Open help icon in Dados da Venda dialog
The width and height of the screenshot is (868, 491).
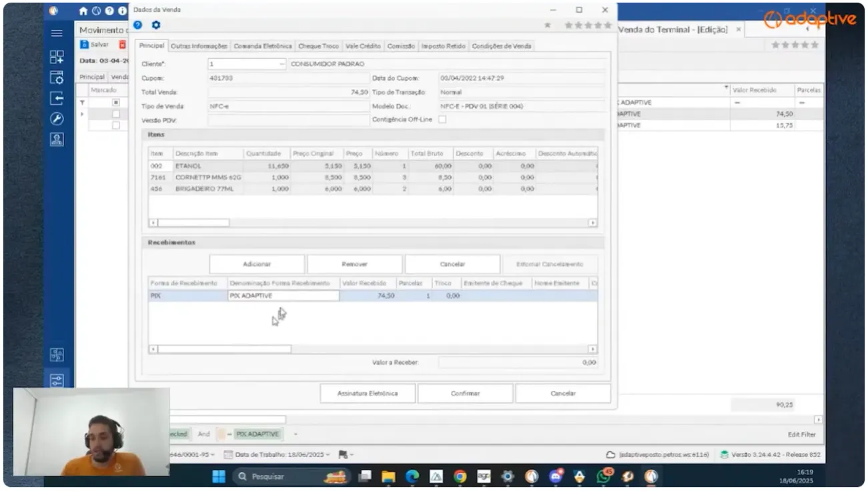point(137,25)
